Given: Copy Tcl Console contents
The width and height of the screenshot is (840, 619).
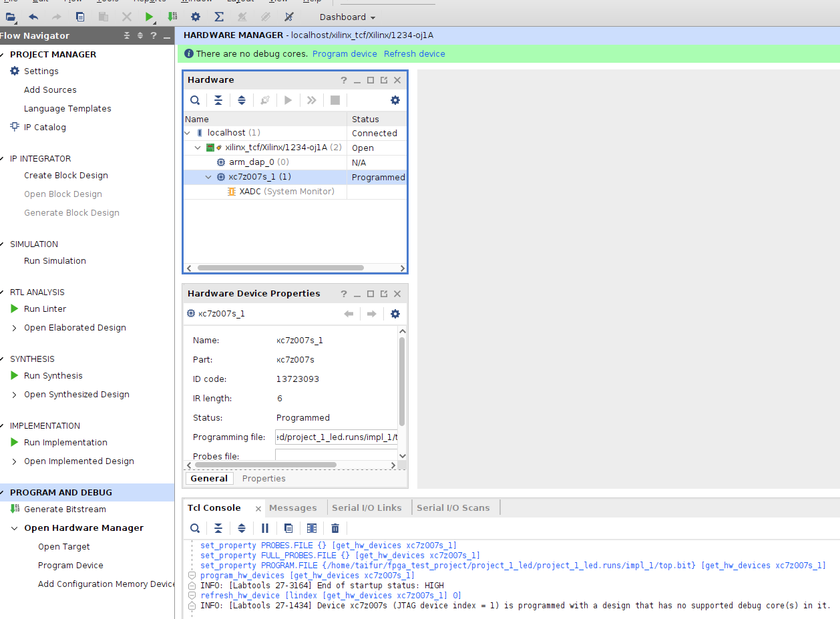Looking at the screenshot, I should point(288,528).
